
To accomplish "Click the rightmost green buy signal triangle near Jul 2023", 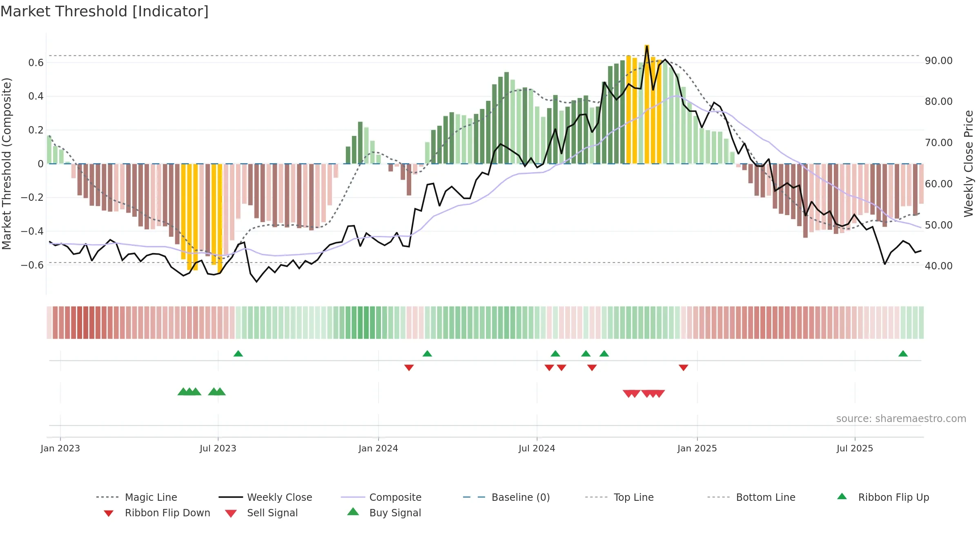I will (220, 391).
